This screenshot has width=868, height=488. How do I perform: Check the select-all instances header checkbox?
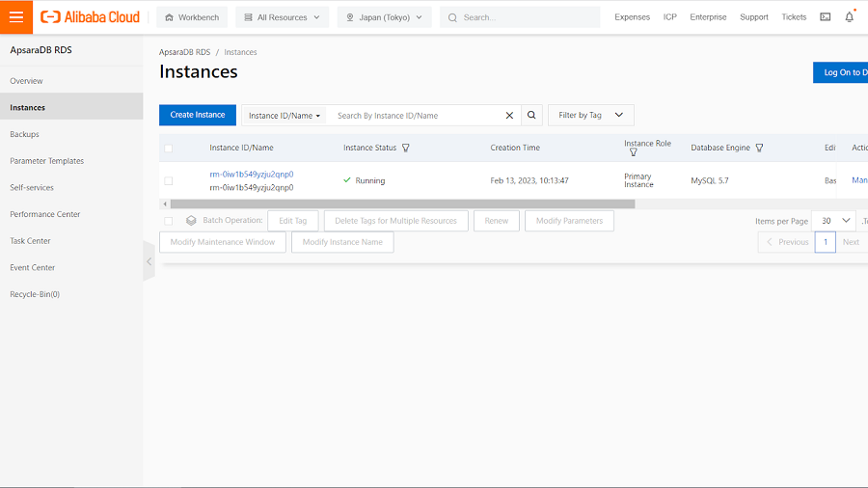169,149
